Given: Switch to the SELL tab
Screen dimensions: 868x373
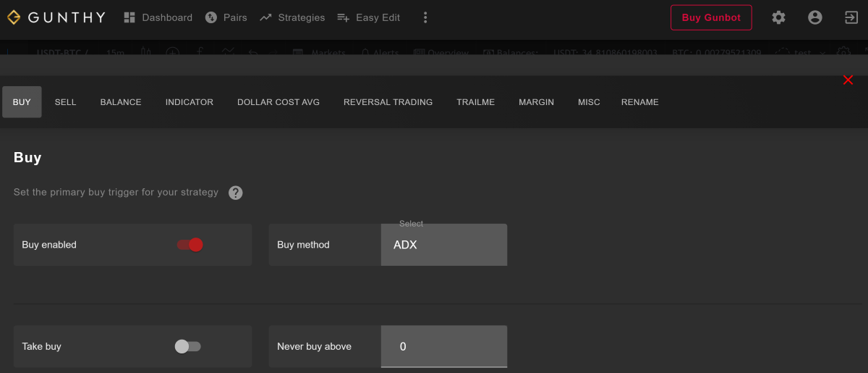Looking at the screenshot, I should coord(65,102).
